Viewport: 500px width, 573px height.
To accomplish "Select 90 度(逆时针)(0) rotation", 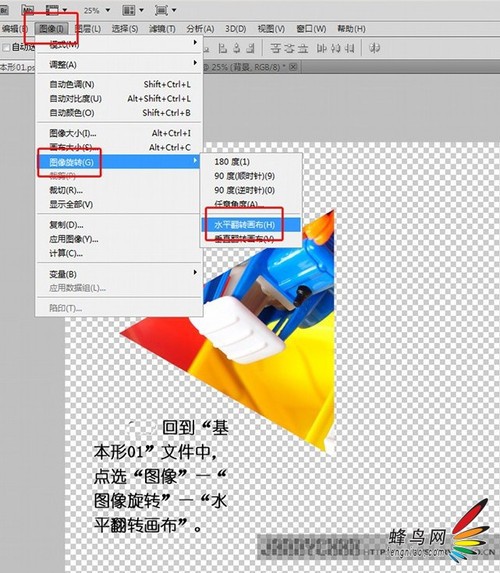I will (251, 190).
